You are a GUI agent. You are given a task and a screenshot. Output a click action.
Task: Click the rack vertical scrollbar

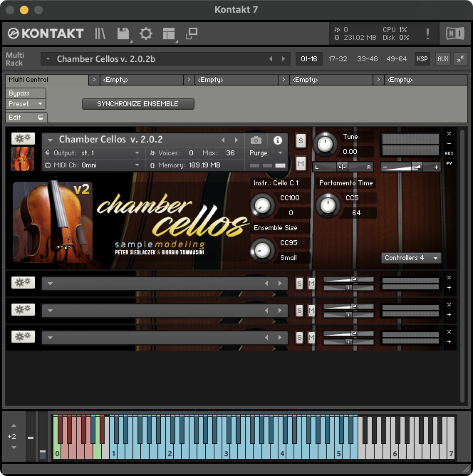tap(462, 266)
